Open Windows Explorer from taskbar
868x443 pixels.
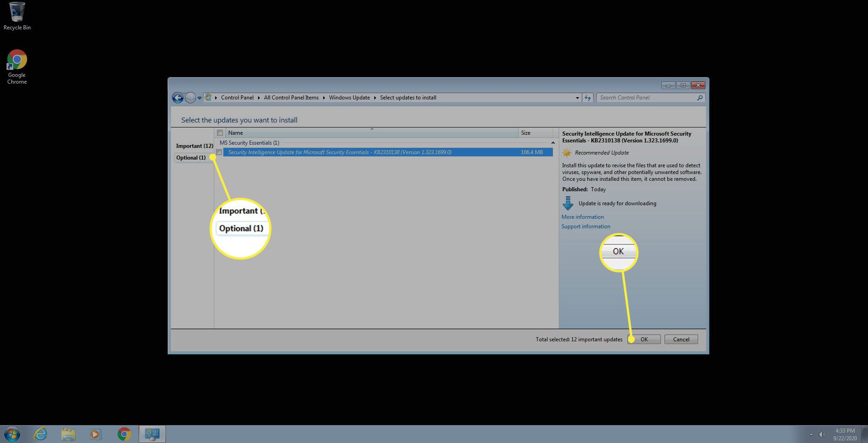(68, 434)
